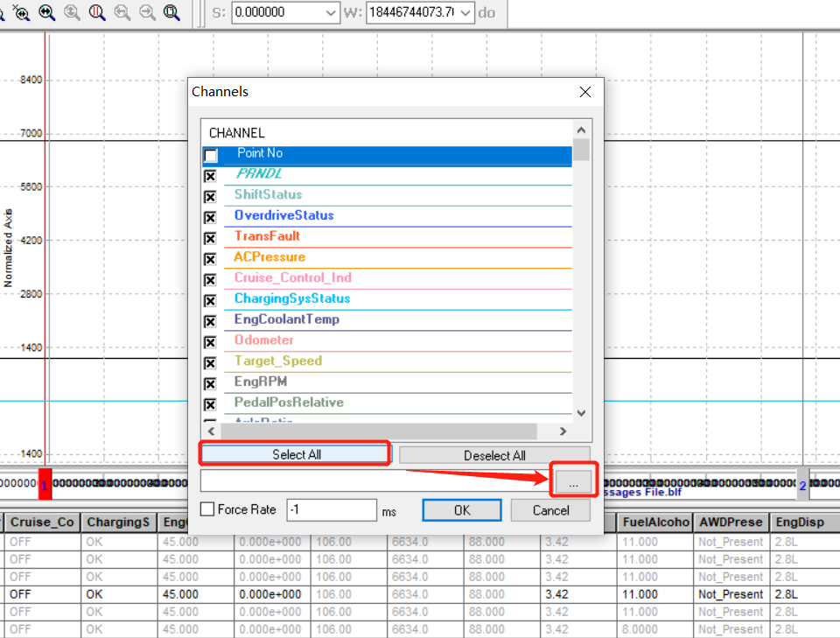
Task: Highlight the PedalPosRelative channel name
Action: [289, 403]
